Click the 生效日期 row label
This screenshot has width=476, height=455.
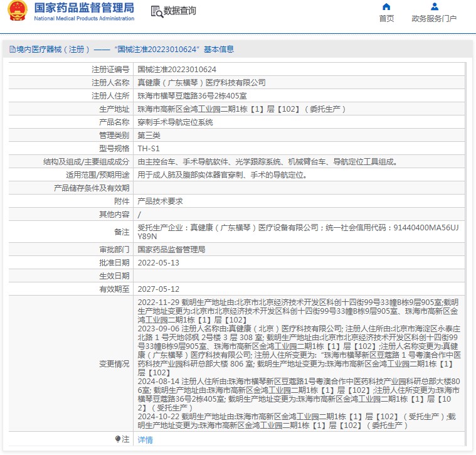click(114, 276)
